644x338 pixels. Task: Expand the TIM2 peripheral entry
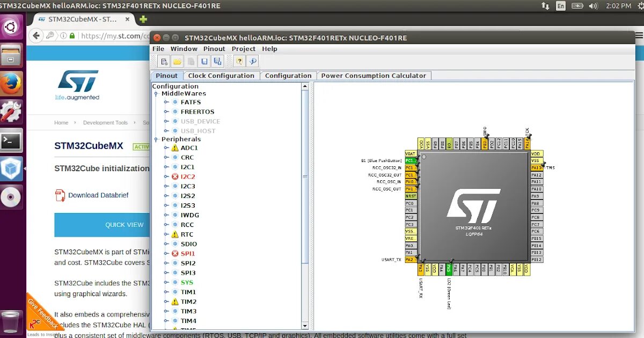click(166, 302)
